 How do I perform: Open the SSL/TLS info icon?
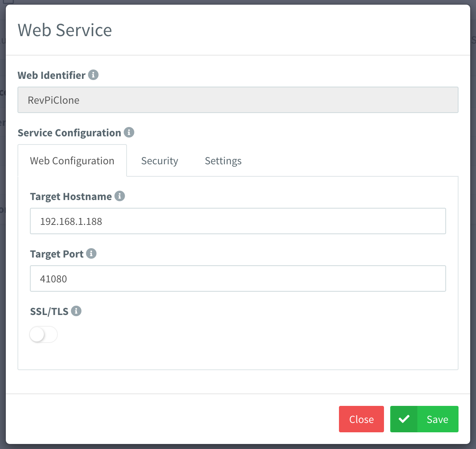pos(76,311)
